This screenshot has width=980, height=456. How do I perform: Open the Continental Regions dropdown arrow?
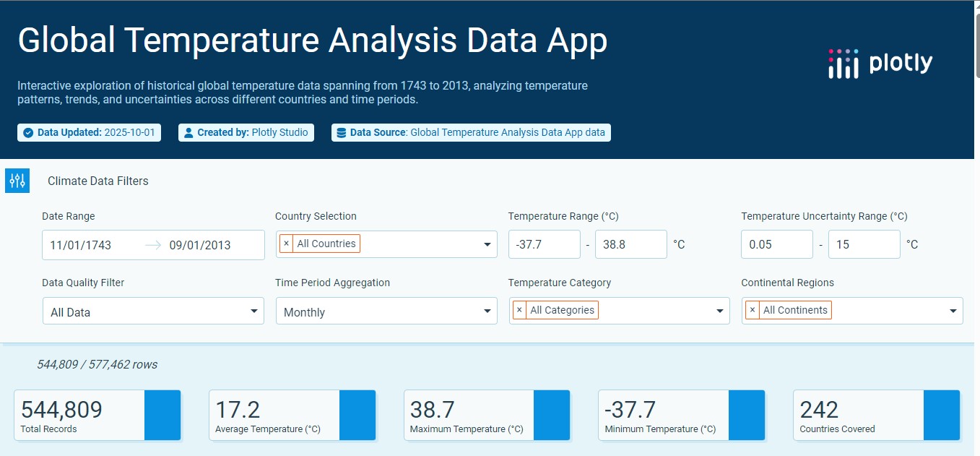(953, 311)
